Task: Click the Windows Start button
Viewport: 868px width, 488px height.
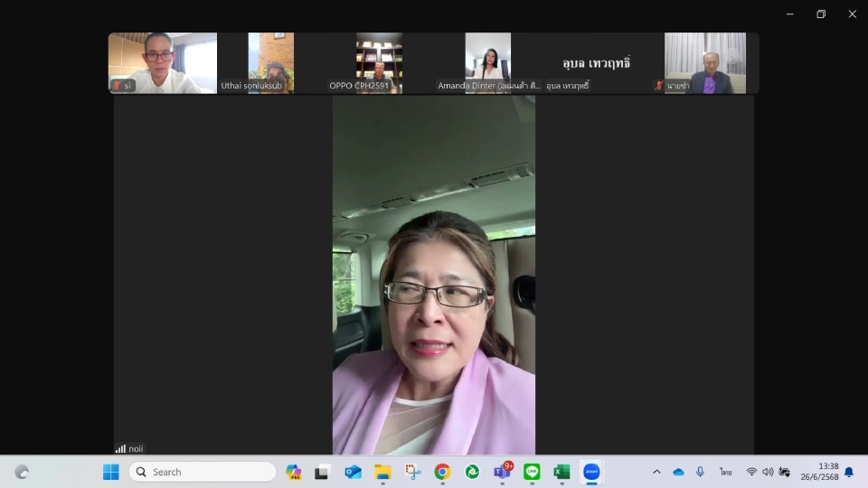Action: pyautogui.click(x=111, y=472)
